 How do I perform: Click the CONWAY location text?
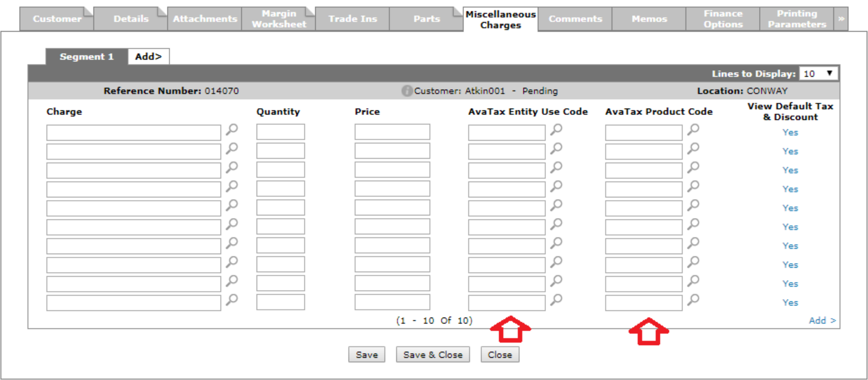[767, 91]
